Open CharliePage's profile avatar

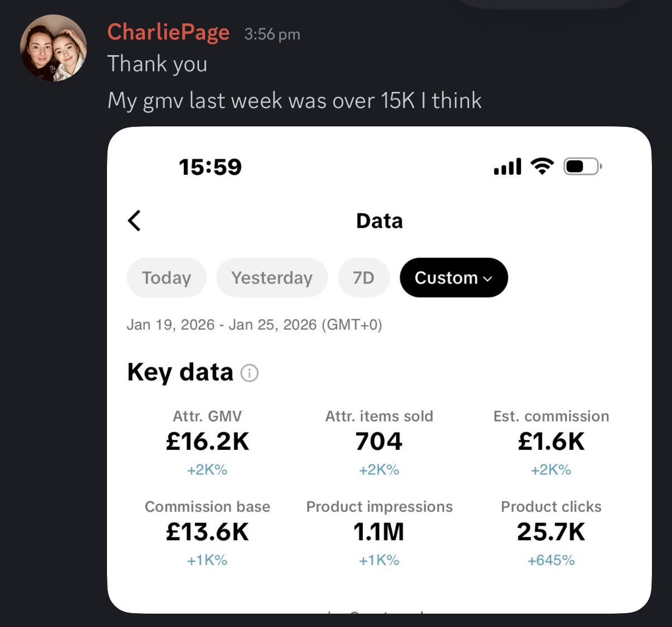pyautogui.click(x=53, y=48)
